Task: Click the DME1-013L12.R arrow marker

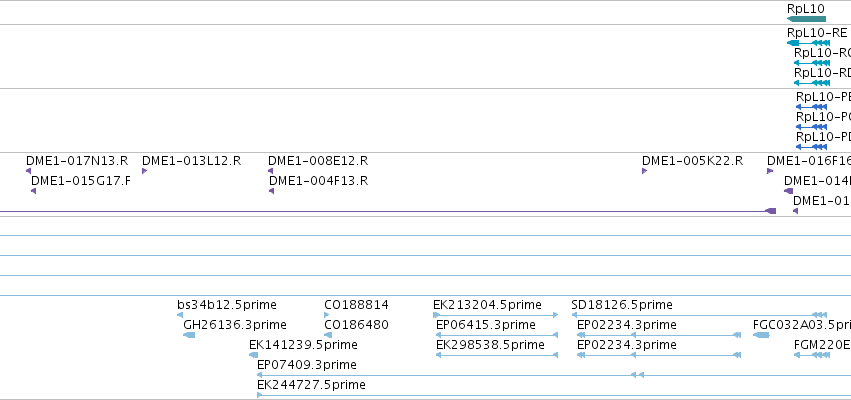Action: click(x=144, y=171)
